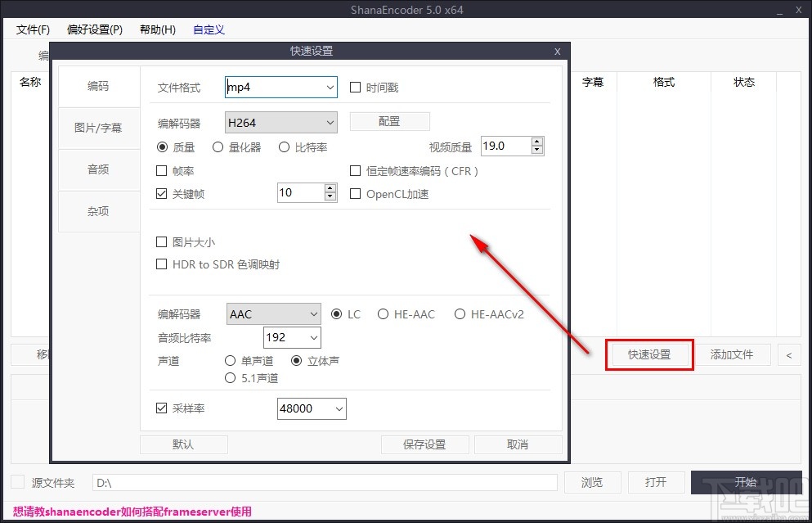Image resolution: width=812 pixels, height=523 pixels.
Task: Enable 恒定帧速率编码 (CFR) checkbox
Action: (x=355, y=170)
